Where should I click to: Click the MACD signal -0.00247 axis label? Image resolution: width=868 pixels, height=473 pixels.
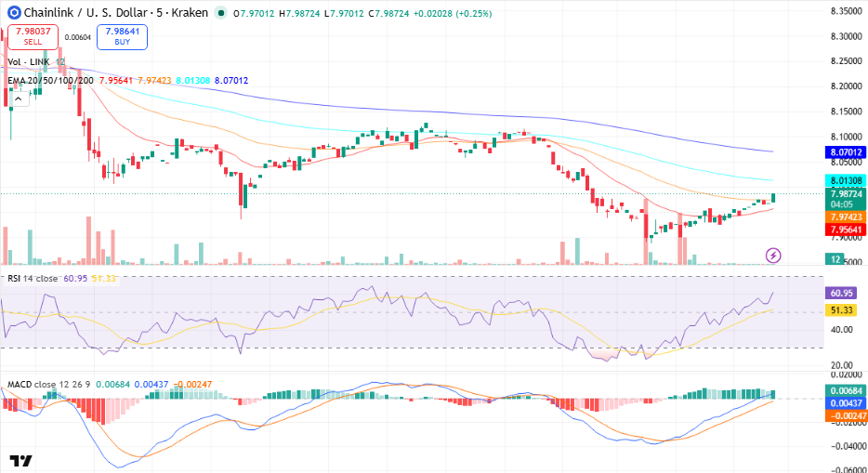point(846,415)
